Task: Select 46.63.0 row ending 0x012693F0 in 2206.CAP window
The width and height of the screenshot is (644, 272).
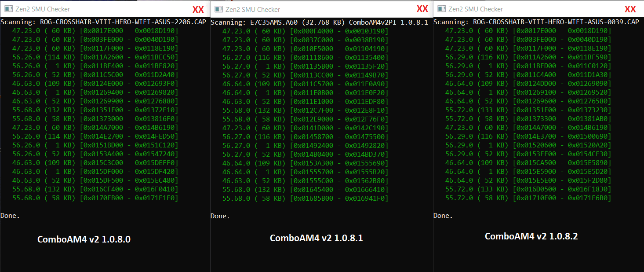Action: [95, 84]
